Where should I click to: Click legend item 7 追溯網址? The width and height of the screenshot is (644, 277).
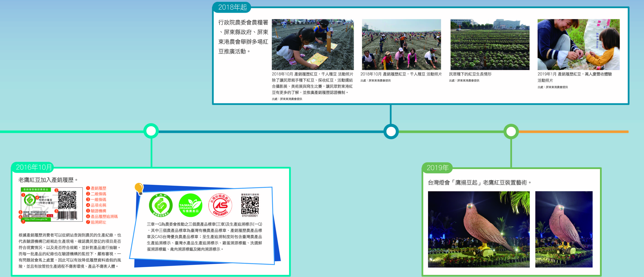pos(96,222)
